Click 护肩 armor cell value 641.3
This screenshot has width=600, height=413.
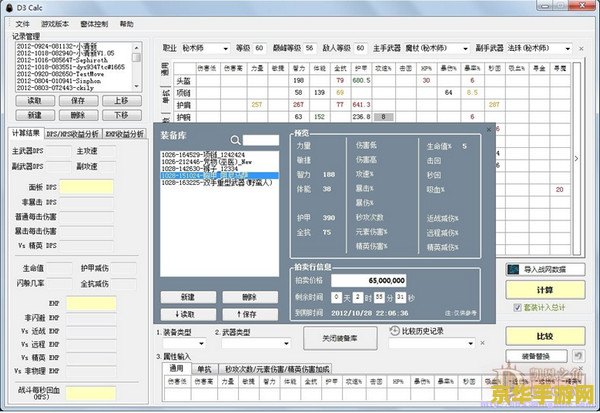click(x=362, y=104)
